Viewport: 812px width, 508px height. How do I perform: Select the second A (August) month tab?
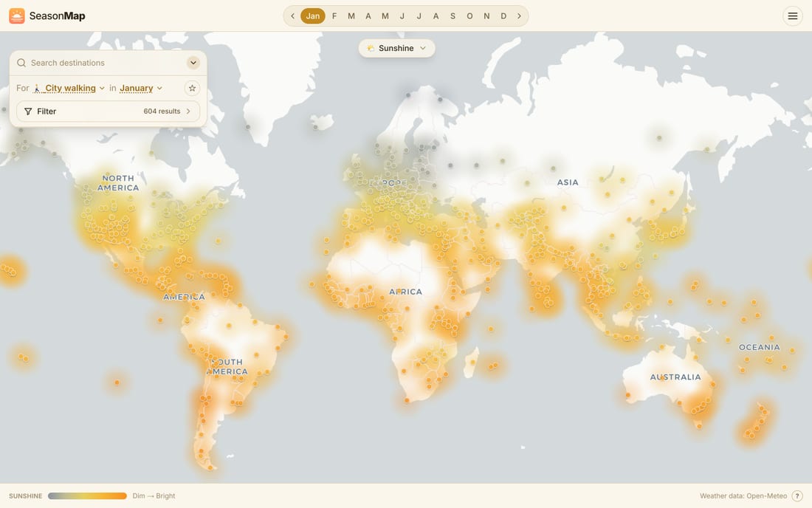click(x=436, y=16)
